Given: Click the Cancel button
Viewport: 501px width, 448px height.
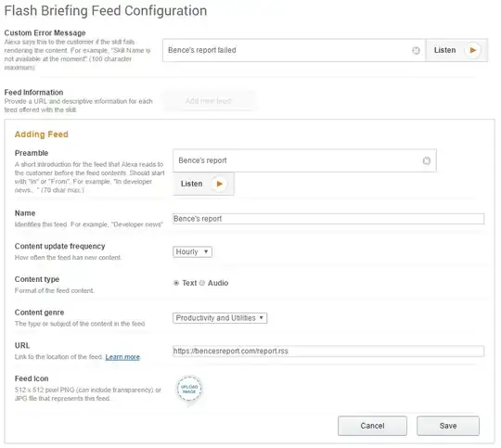Looking at the screenshot, I should (372, 426).
